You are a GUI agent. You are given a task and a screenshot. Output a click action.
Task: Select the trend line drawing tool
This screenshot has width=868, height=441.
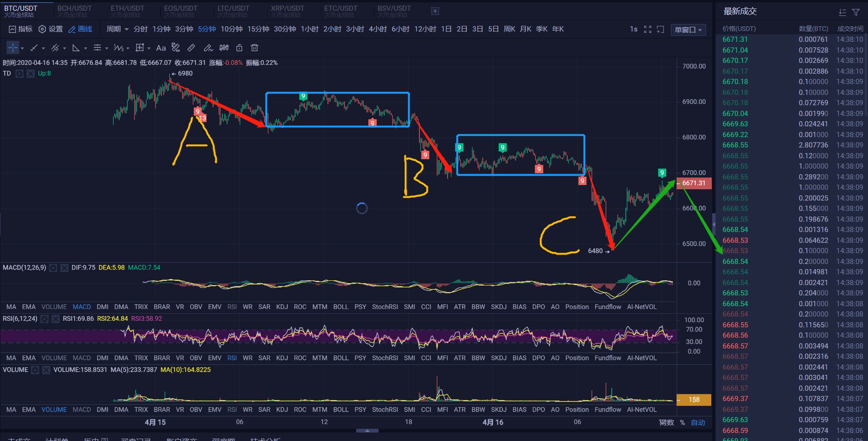[33, 47]
